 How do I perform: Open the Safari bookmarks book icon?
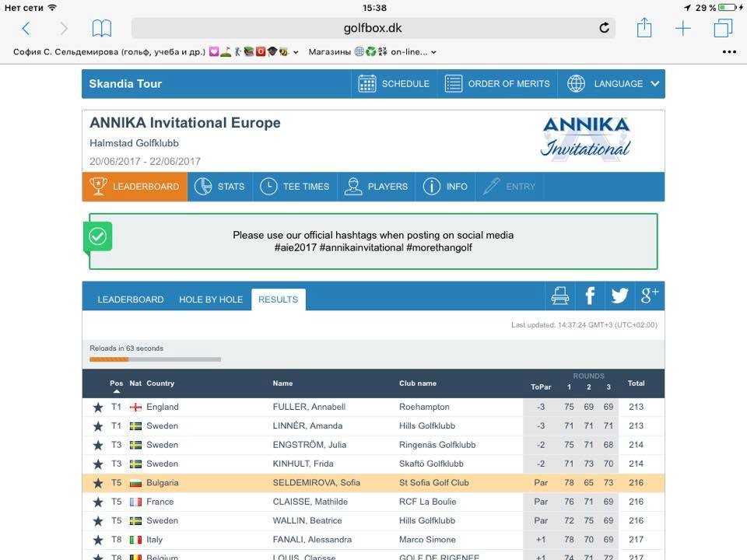tap(101, 29)
